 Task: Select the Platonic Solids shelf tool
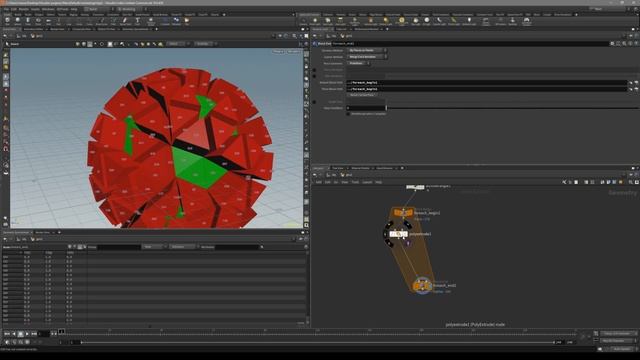[151, 21]
